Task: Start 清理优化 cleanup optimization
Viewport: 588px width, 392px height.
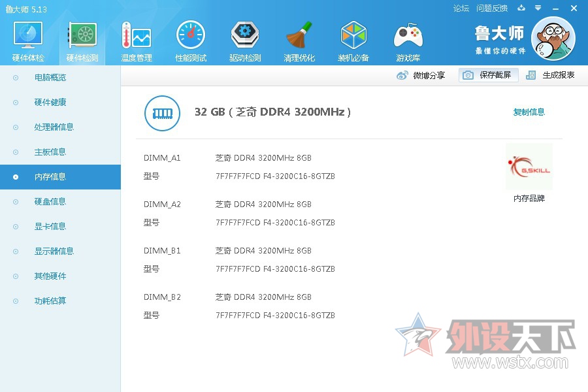Action: click(x=299, y=39)
